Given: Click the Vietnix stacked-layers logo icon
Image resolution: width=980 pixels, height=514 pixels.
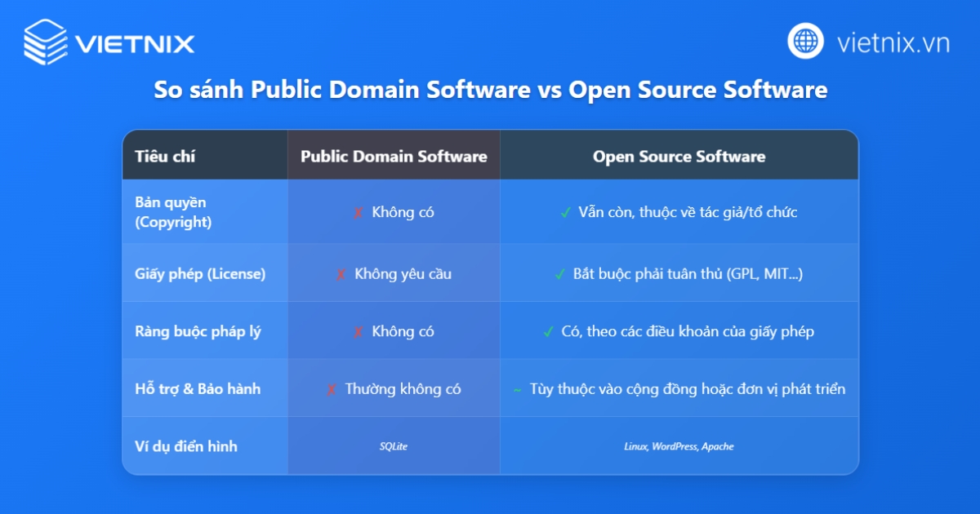Looking at the screenshot, I should pos(45,42).
